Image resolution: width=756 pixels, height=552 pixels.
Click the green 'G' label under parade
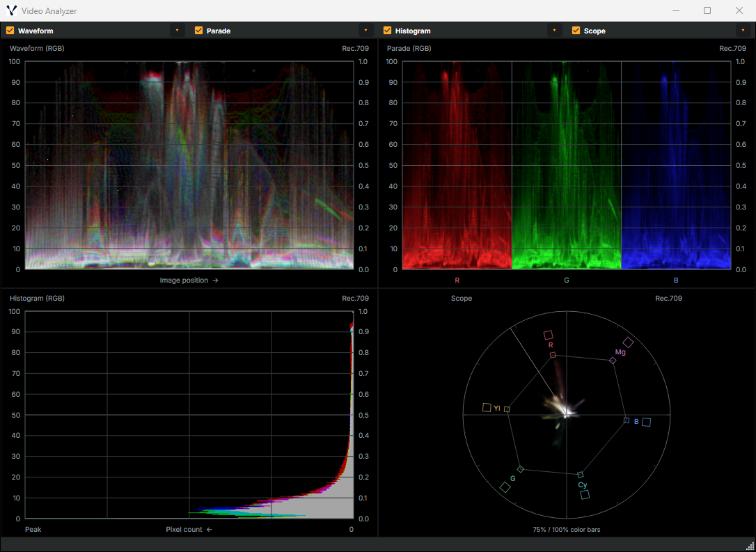(x=567, y=280)
